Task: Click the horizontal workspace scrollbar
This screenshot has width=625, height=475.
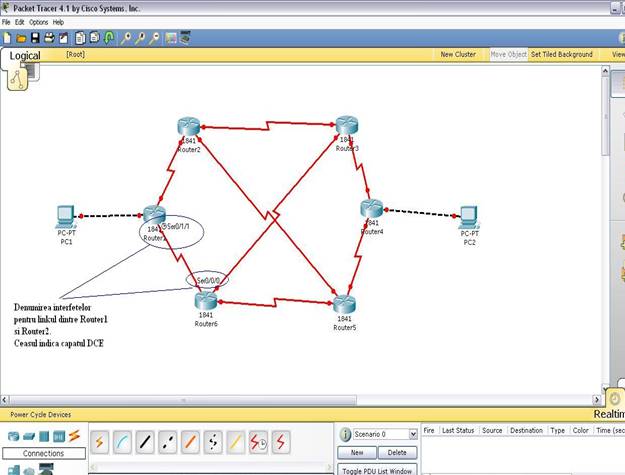Action: click(x=183, y=400)
